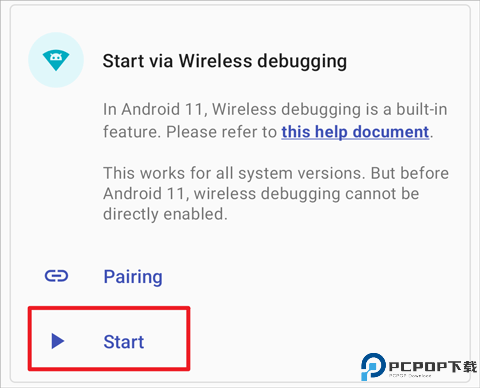Image resolution: width=480 pixels, height=388 pixels.
Task: Click the light blue circle behind the icon
Action: tap(56, 60)
